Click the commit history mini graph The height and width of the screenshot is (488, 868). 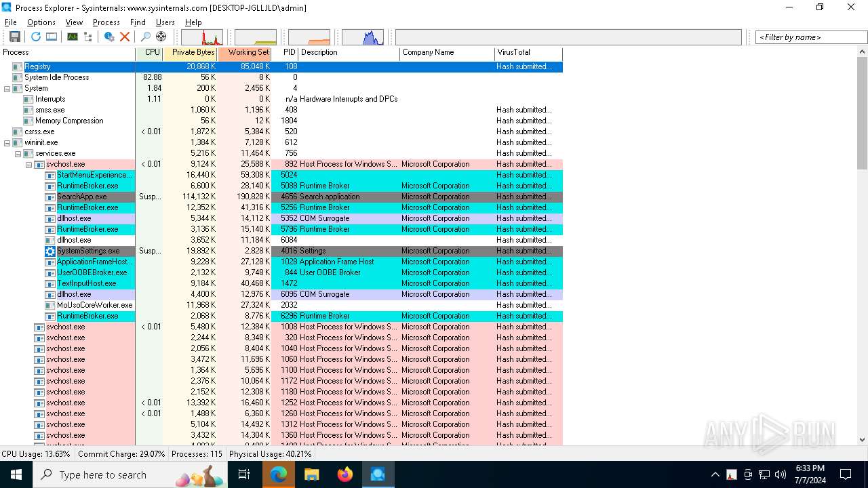point(256,37)
